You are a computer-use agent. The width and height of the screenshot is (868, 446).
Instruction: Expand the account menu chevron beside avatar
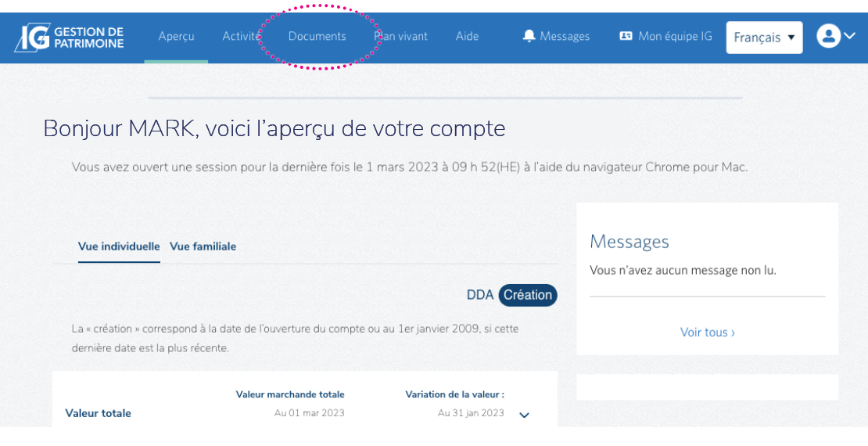pyautogui.click(x=849, y=36)
